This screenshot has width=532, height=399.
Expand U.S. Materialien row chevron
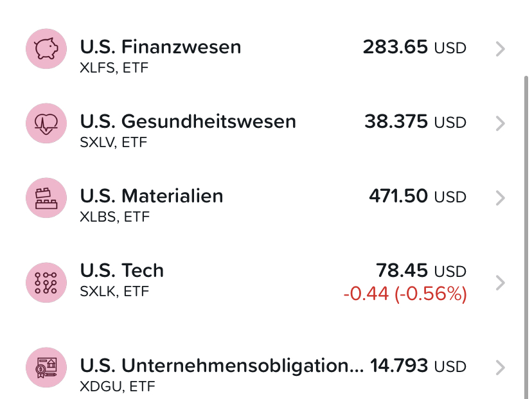point(500,198)
